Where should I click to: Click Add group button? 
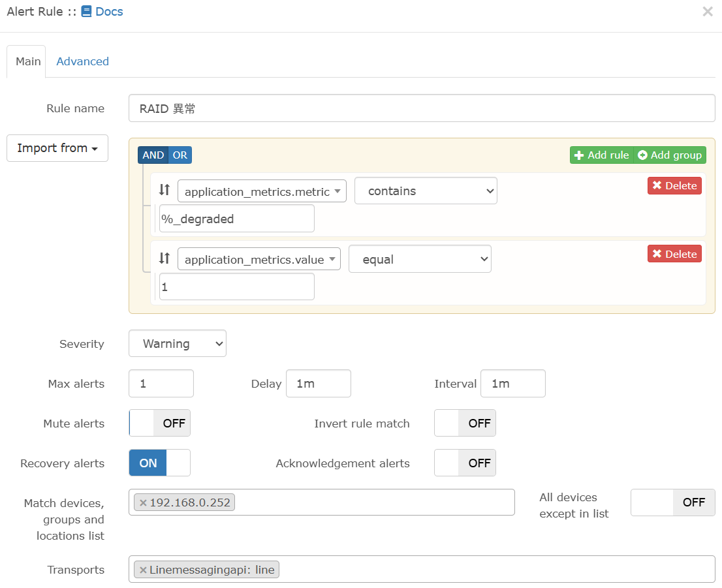click(x=670, y=155)
